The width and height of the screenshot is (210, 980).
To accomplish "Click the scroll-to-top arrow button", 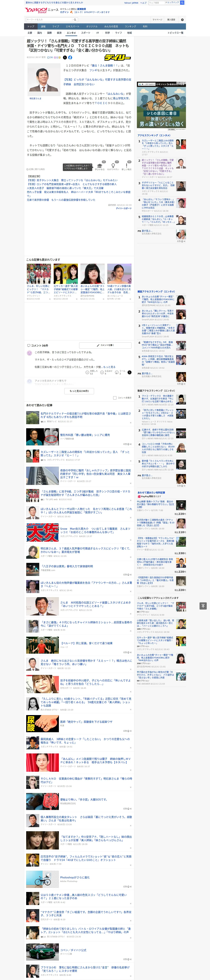I will click(203, 606).
